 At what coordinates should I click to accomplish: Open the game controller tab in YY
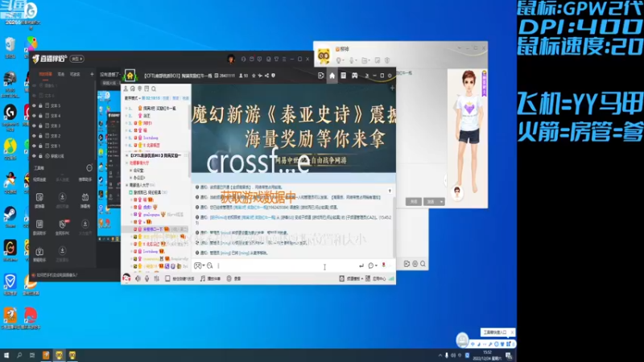coord(354,76)
